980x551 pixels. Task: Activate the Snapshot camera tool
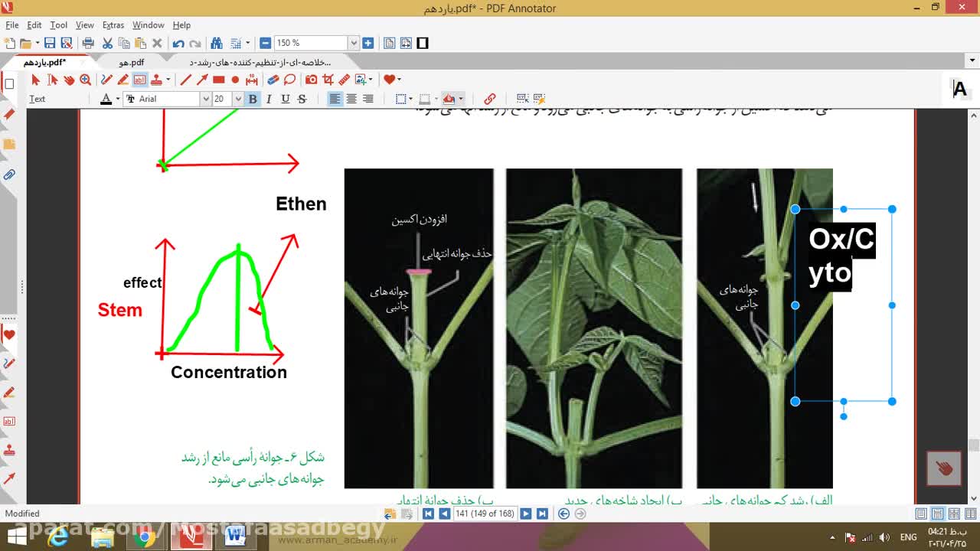tap(311, 80)
